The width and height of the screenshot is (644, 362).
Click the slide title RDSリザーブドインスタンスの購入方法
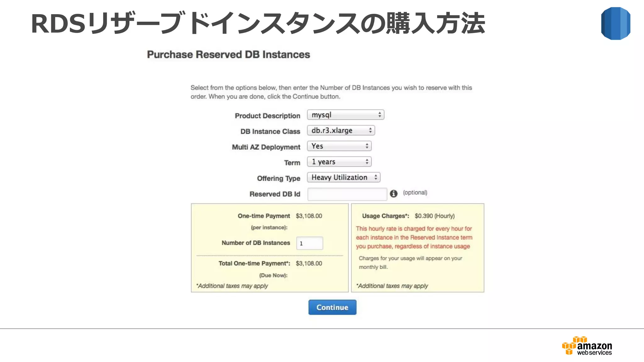258,23
